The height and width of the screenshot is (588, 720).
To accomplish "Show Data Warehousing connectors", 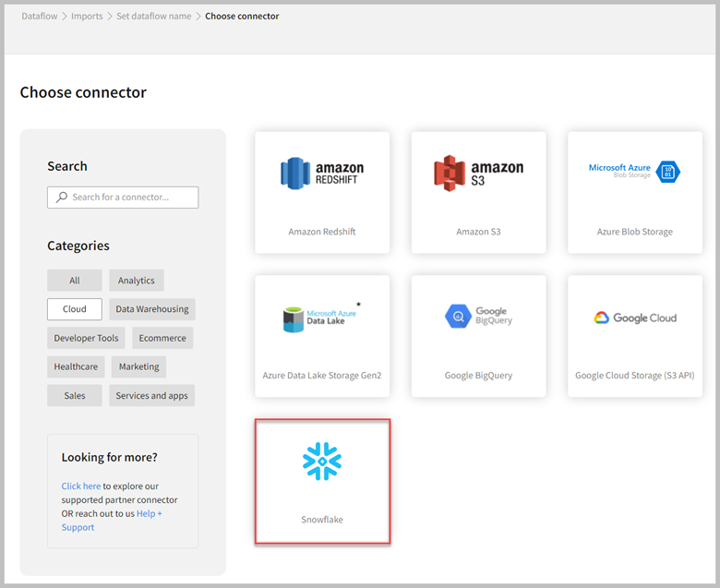I will (152, 309).
